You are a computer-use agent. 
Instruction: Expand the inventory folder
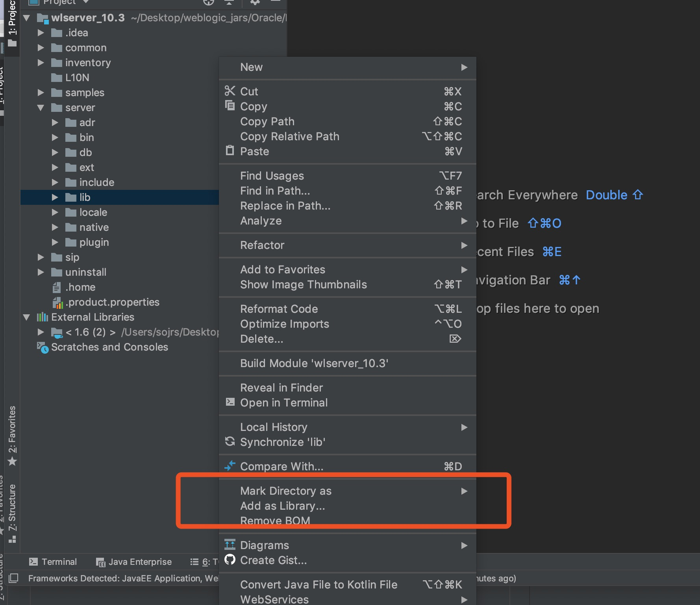(x=41, y=63)
